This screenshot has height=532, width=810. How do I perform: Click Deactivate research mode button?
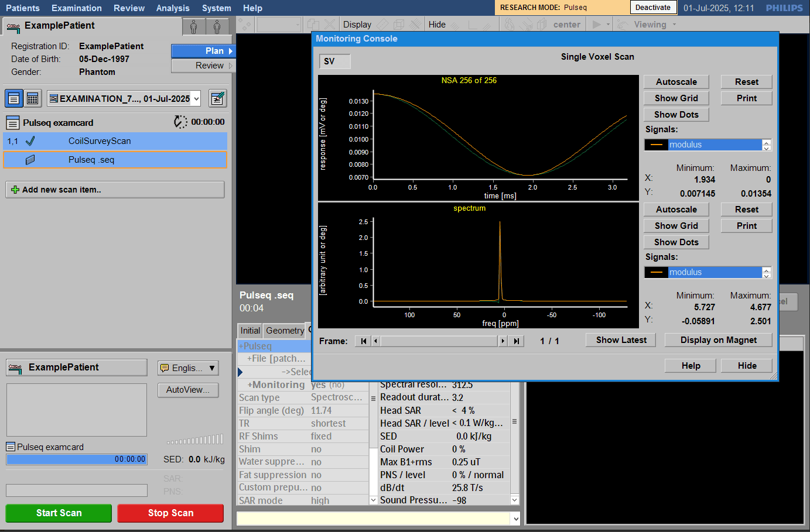click(x=653, y=8)
